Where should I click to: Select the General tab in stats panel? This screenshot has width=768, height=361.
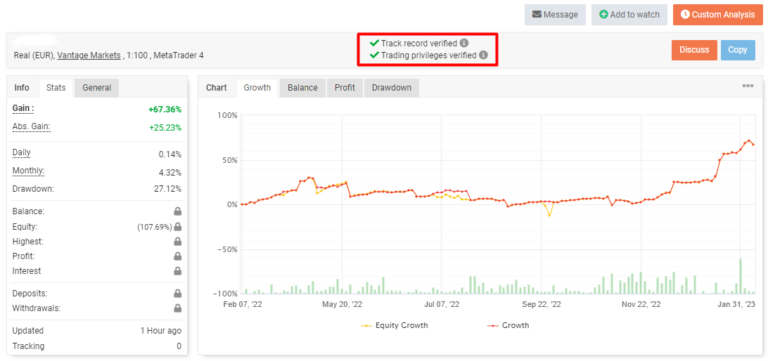(x=96, y=88)
